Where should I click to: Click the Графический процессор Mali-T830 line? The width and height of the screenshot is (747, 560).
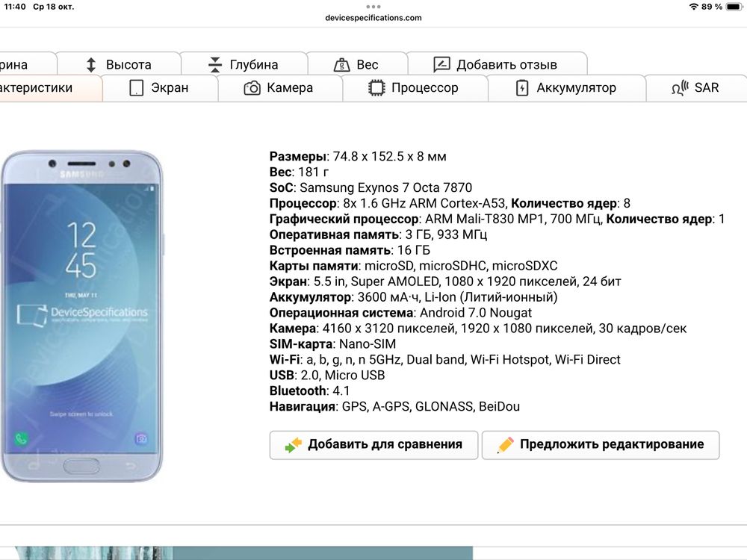498,219
